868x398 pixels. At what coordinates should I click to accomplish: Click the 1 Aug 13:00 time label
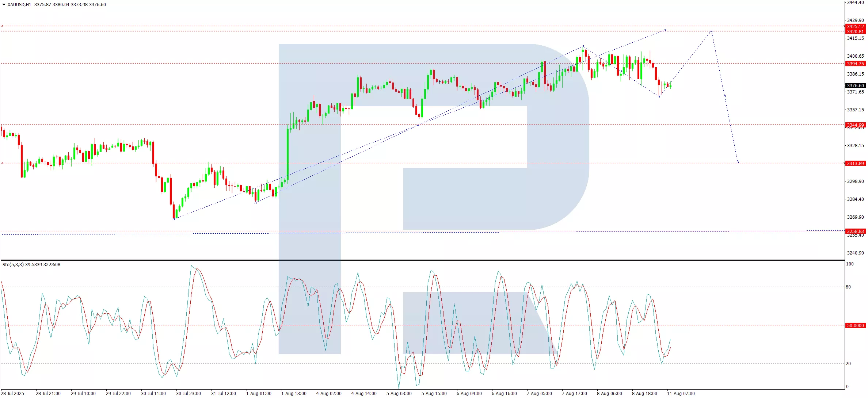[294, 394]
